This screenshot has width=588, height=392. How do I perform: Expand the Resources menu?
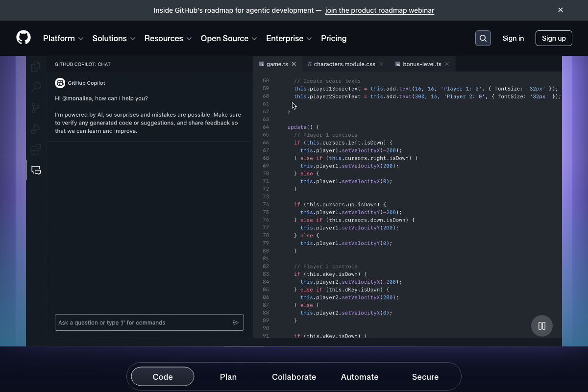(168, 38)
